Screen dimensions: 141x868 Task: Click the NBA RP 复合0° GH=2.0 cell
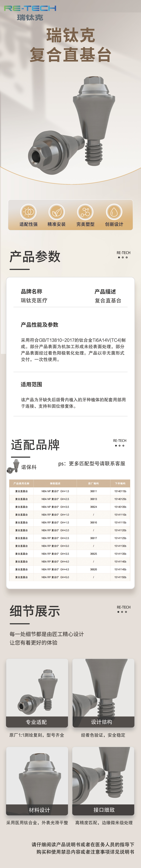55,530
